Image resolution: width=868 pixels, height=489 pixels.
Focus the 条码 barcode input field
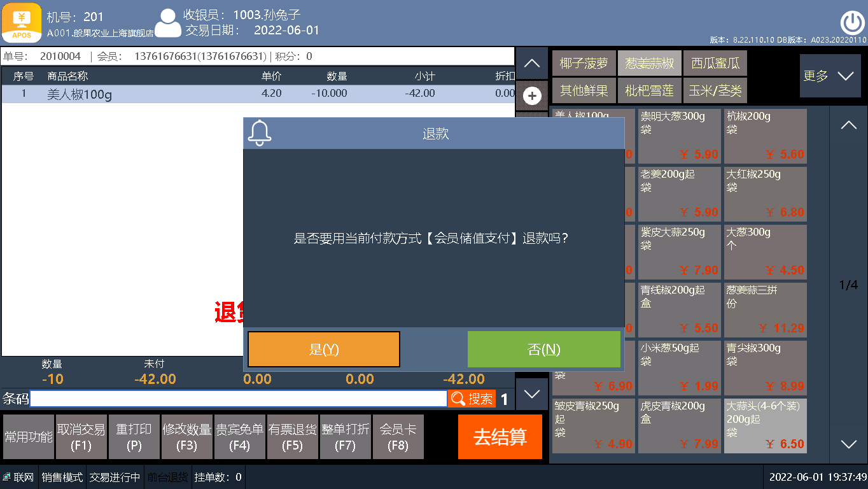[x=239, y=399]
